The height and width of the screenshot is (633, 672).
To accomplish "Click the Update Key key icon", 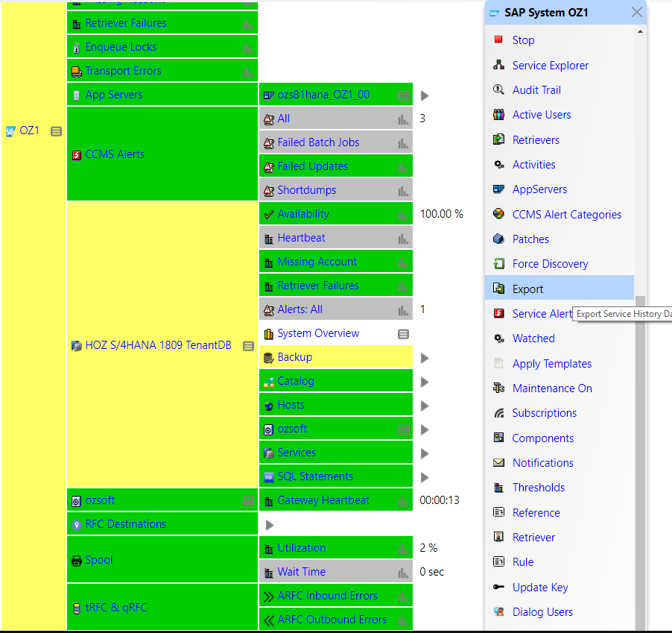I will click(x=498, y=587).
